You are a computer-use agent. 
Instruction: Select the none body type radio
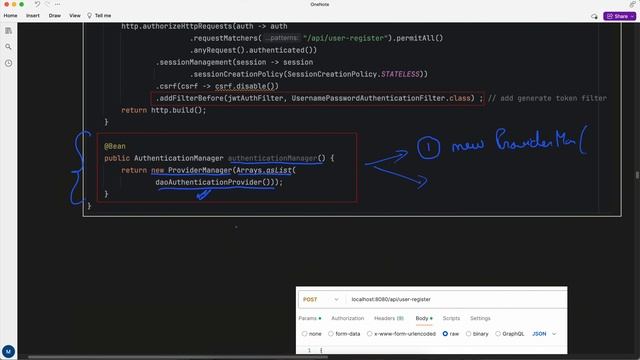coord(304,334)
